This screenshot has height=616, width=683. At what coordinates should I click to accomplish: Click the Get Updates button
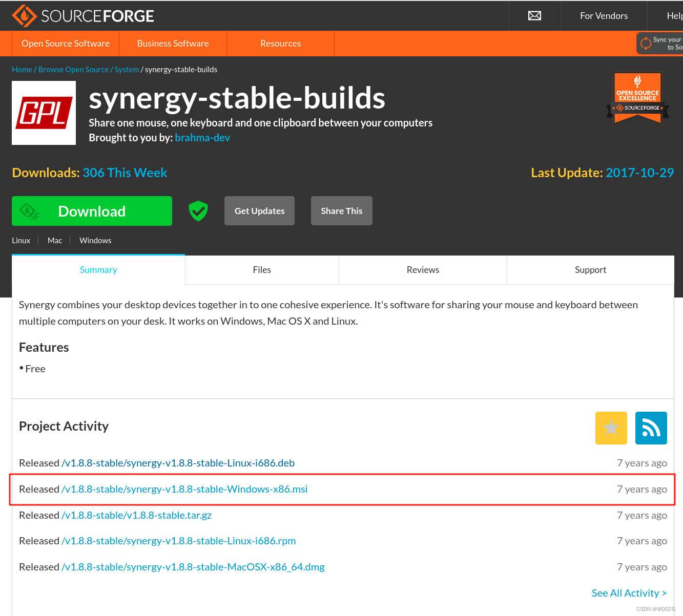pyautogui.click(x=259, y=211)
